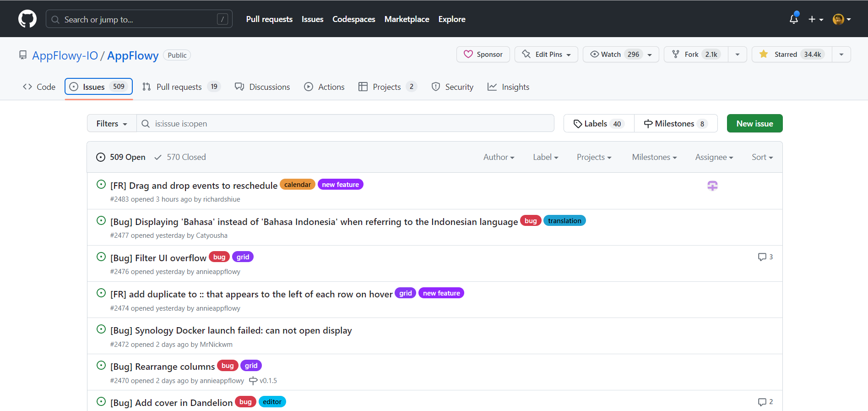The image size is (868, 411).
Task: Open Codespaces in the top navigation
Action: point(353,19)
